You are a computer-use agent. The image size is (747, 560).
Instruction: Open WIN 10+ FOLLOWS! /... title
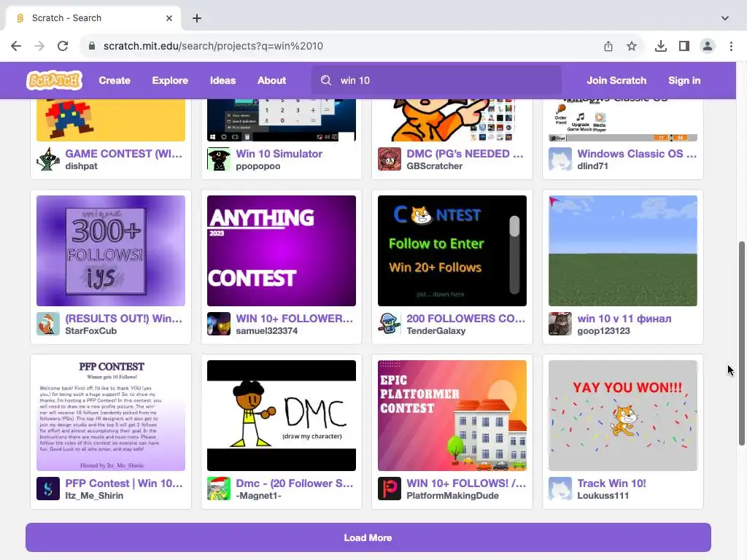pyautogui.click(x=466, y=483)
